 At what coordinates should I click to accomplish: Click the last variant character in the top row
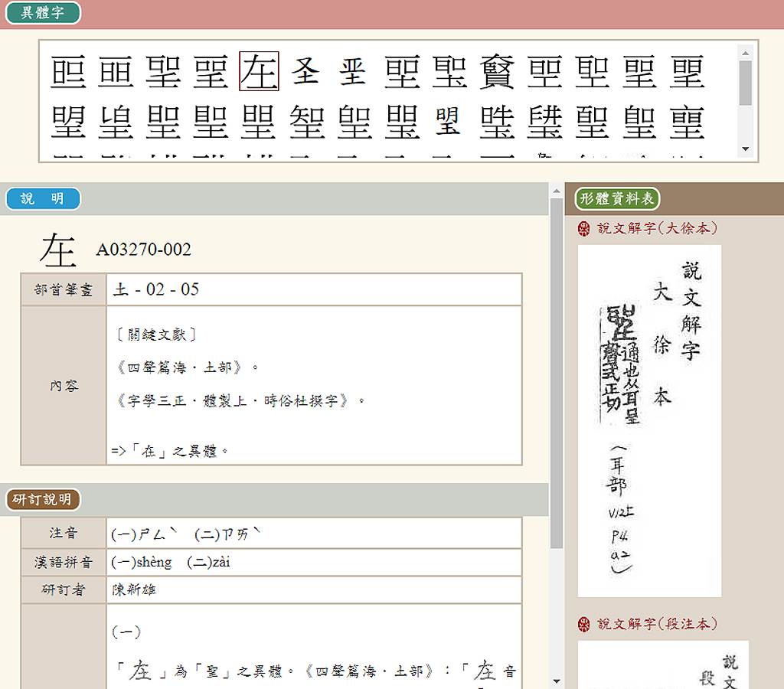pyautogui.click(x=687, y=71)
